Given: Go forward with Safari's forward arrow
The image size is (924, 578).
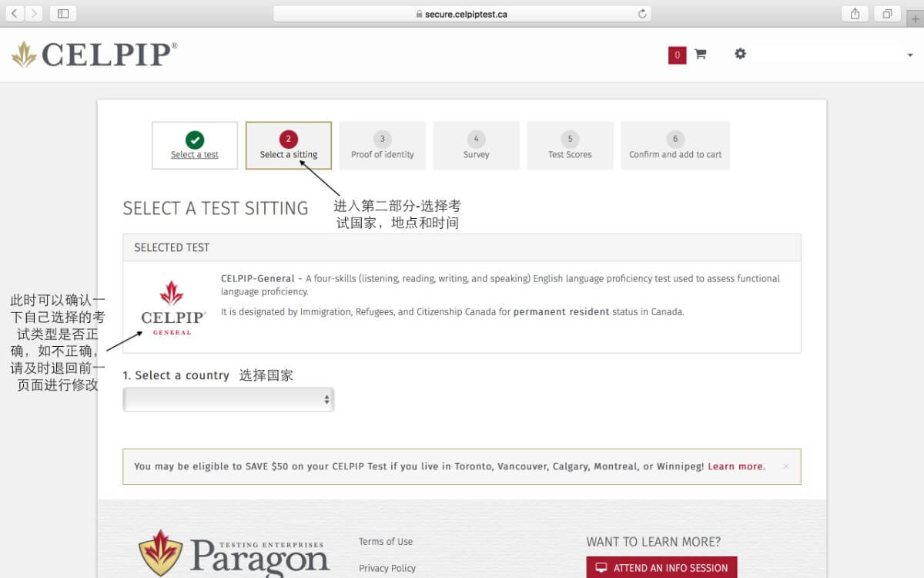Looking at the screenshot, I should coord(35,14).
